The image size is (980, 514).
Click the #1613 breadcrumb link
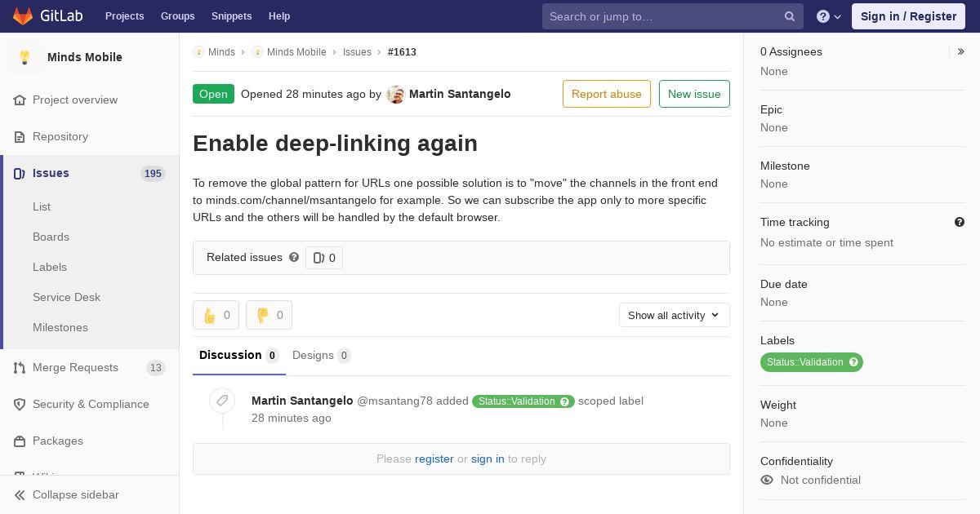coord(402,52)
